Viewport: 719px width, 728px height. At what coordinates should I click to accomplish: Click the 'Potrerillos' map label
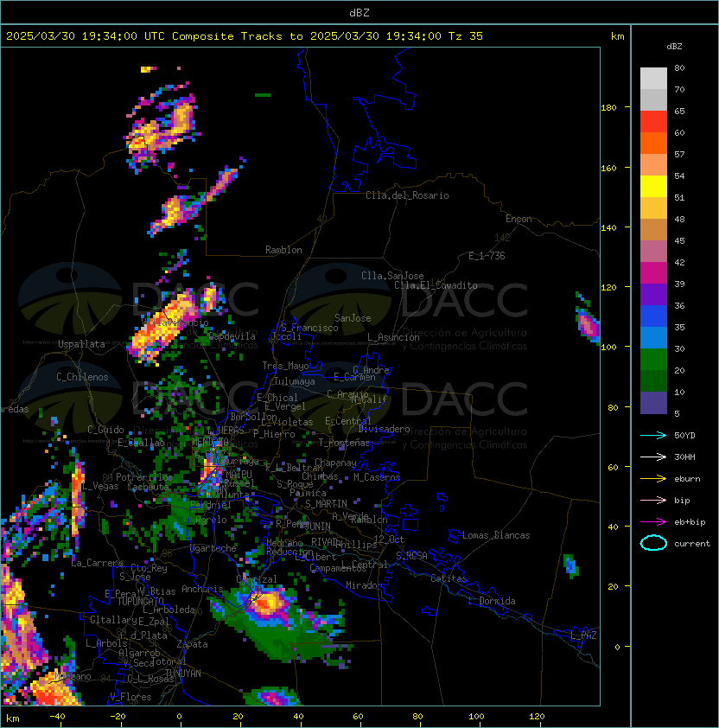(144, 477)
